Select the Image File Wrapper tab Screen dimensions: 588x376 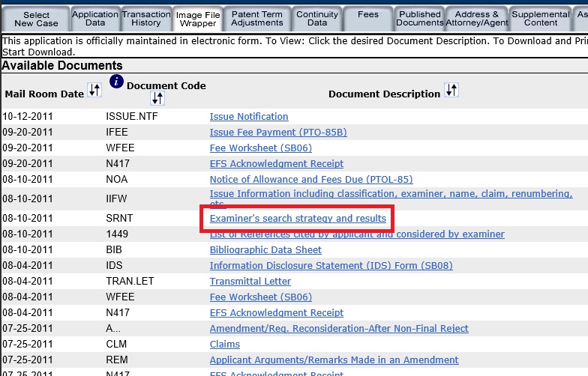point(198,19)
